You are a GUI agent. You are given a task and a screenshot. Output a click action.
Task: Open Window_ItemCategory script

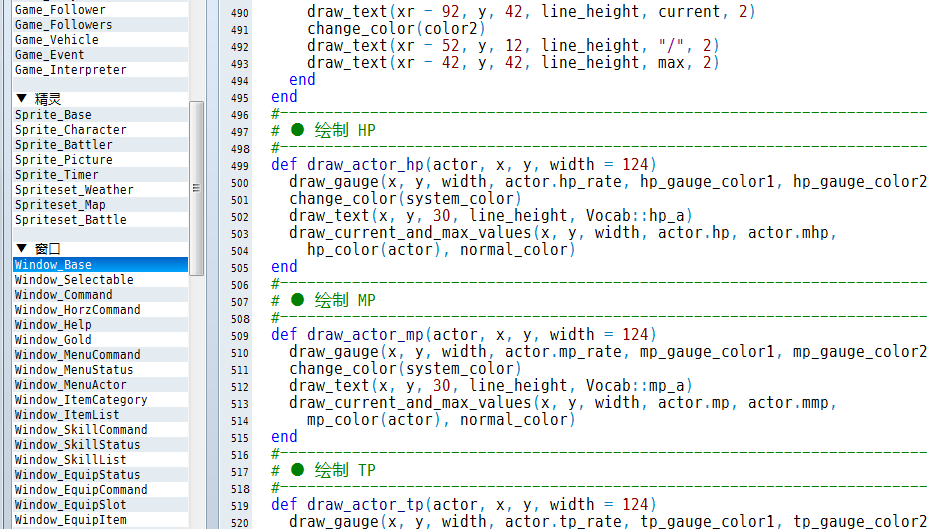(x=101, y=400)
